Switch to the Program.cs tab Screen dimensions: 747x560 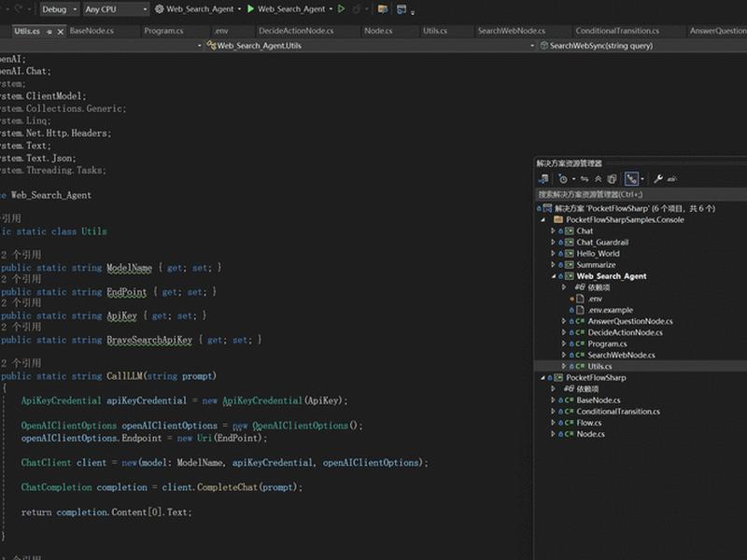[163, 31]
